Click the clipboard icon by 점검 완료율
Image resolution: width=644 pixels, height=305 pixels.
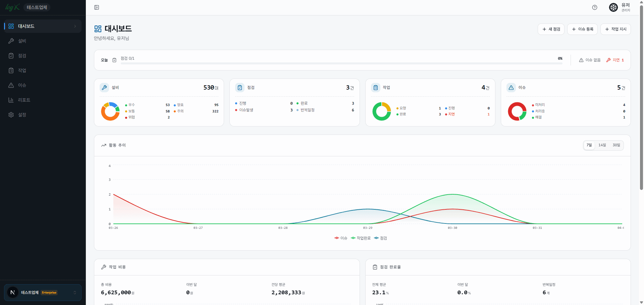tap(375, 267)
